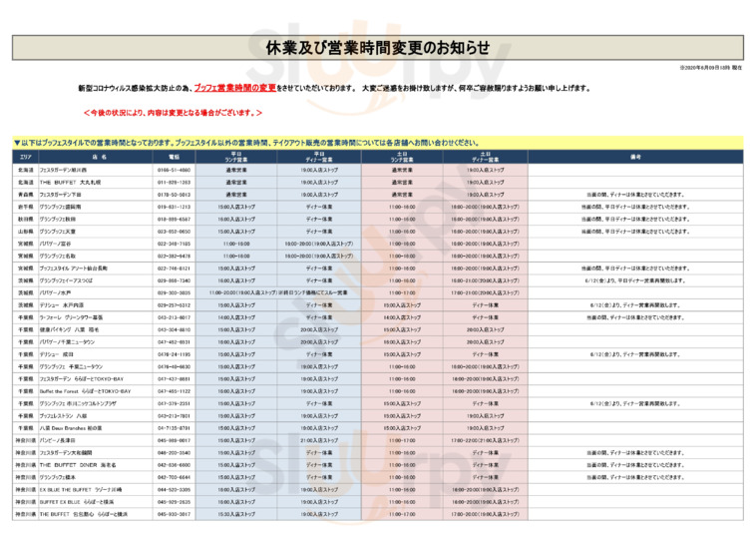This screenshot has width=756, height=535.
Task: Click the 秋田県 area cell
Action: pos(26,220)
